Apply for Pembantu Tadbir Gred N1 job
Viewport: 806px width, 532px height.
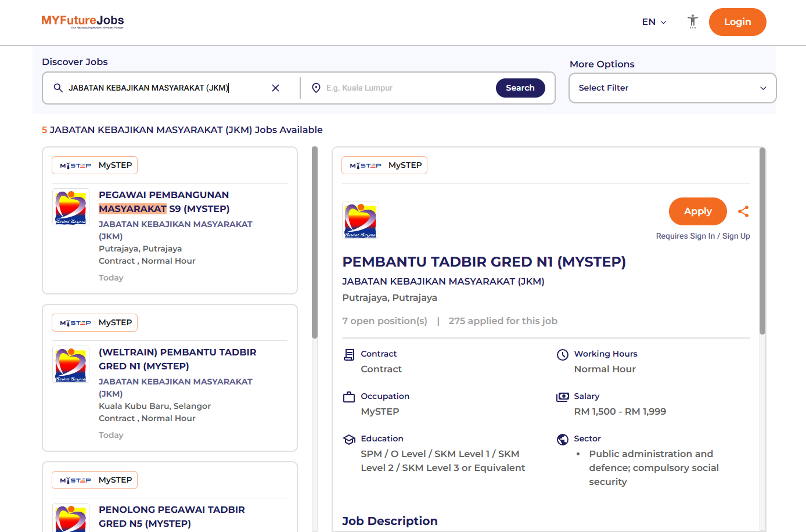pos(698,211)
